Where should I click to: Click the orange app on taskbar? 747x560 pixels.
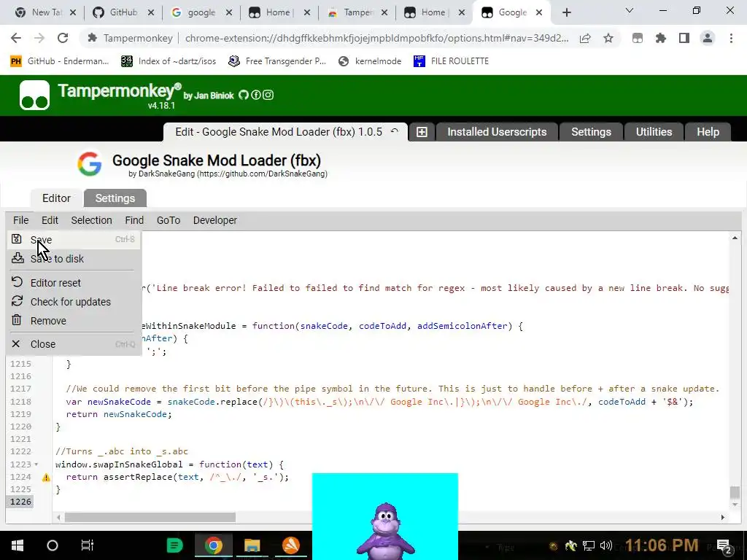(290, 545)
